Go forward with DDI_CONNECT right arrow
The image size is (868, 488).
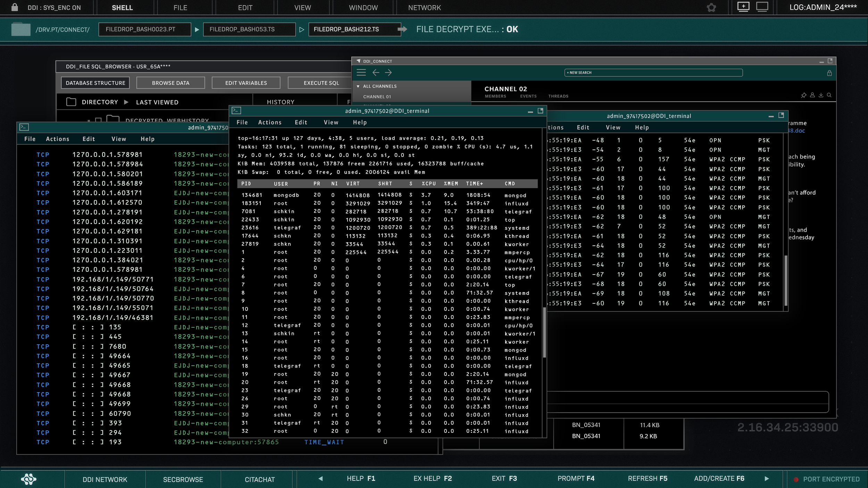[x=389, y=72]
